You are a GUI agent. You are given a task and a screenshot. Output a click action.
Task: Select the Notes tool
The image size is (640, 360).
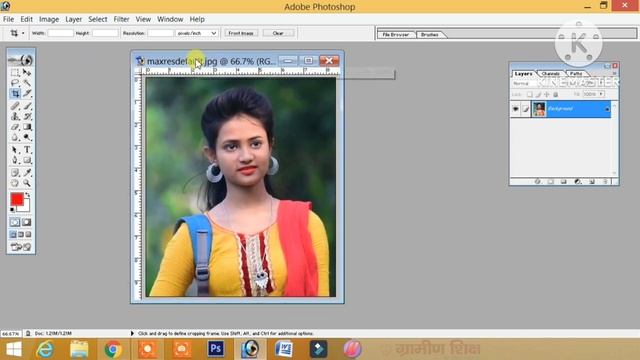click(x=15, y=173)
